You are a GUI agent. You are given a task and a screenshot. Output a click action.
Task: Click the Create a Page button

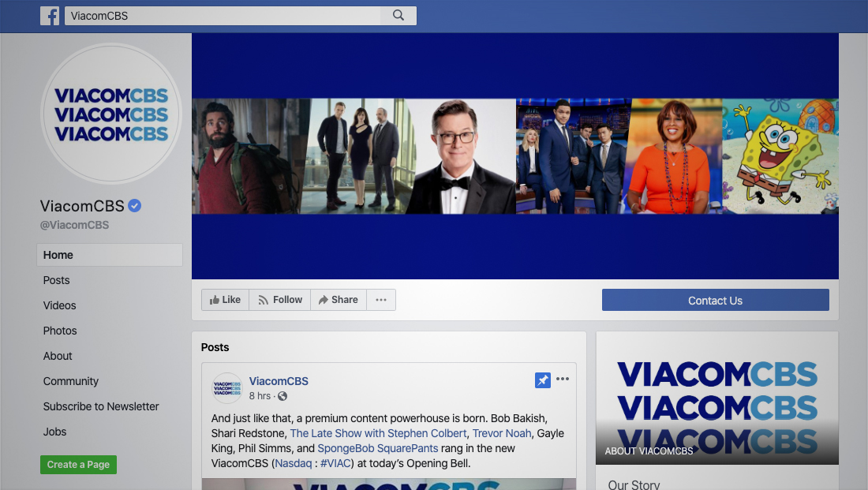[x=78, y=465]
